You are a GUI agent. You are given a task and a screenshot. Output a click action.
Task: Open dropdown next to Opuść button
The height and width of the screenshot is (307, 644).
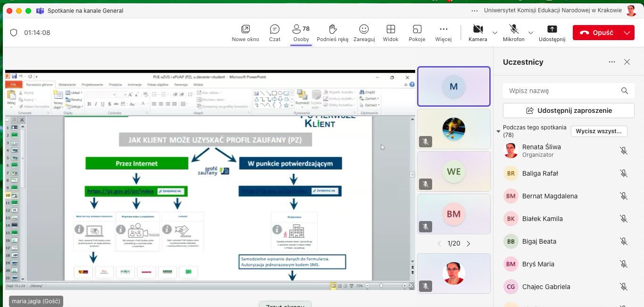(x=627, y=33)
